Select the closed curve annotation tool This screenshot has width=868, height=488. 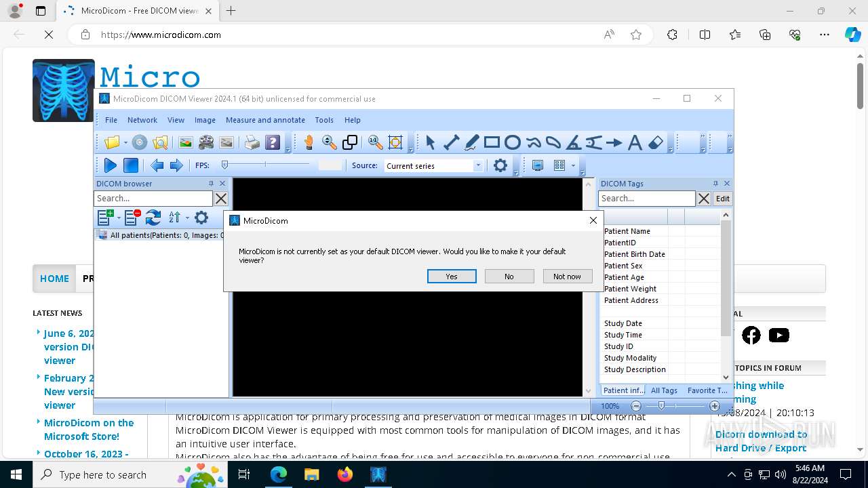553,142
